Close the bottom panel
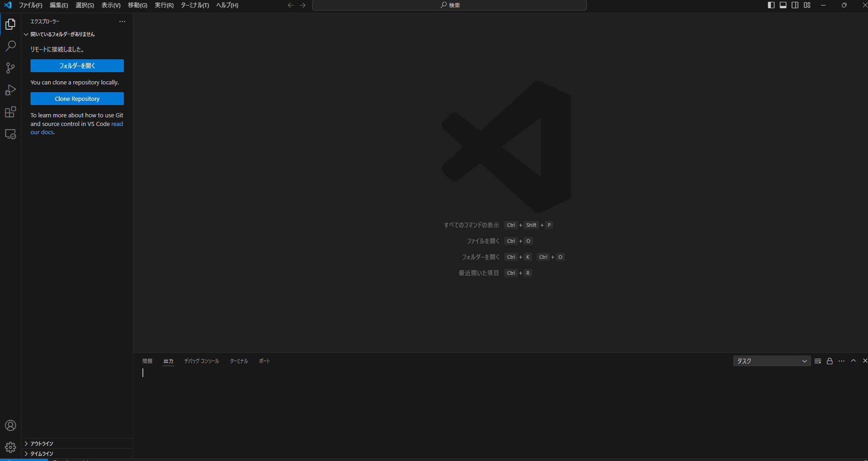 (864, 361)
